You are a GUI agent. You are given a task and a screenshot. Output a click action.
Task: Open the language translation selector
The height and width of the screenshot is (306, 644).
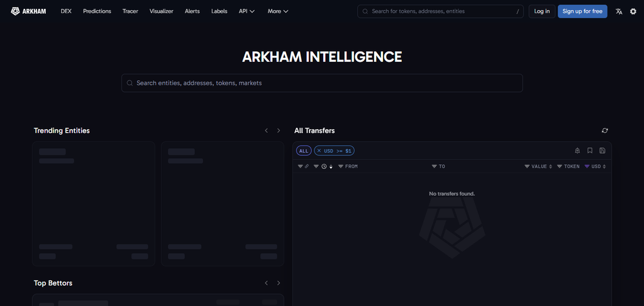[619, 11]
